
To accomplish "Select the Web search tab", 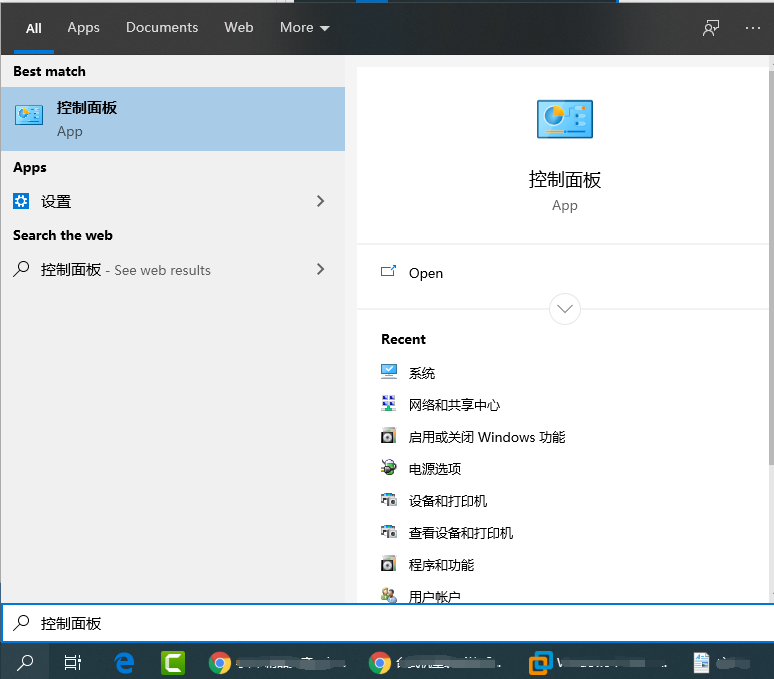I will coord(239,28).
